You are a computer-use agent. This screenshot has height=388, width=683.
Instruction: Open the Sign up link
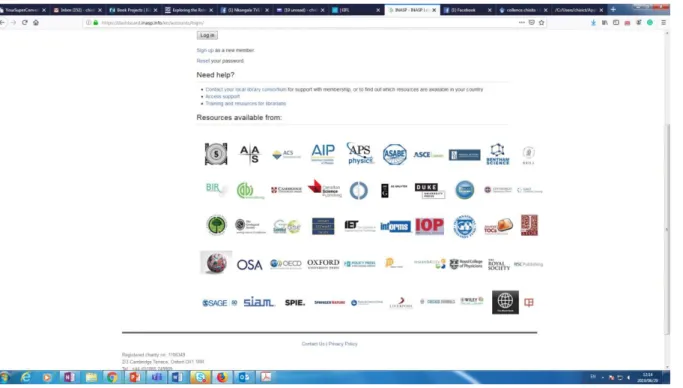[205, 51]
